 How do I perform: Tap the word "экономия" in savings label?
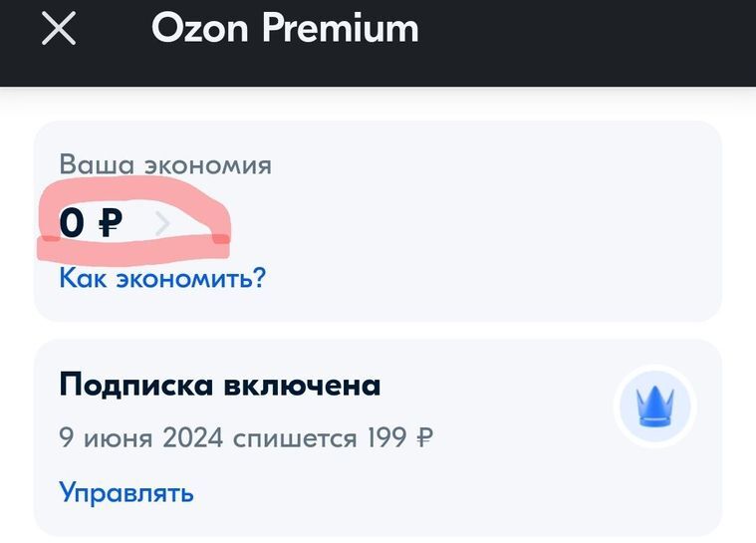tap(208, 166)
